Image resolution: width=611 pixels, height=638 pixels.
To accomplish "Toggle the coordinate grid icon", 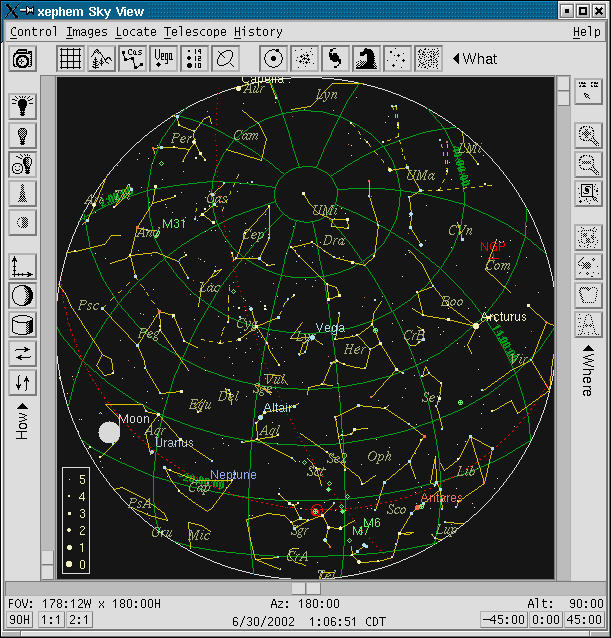I will click(70, 59).
